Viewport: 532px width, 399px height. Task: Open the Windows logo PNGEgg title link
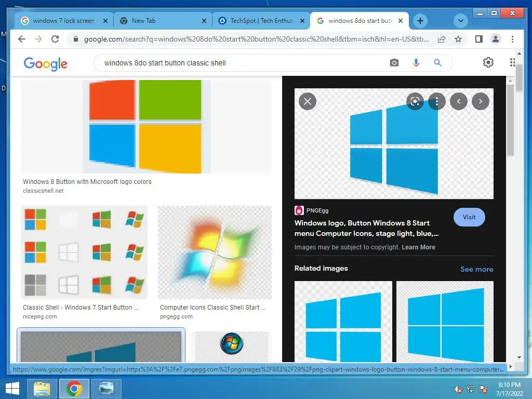coord(366,229)
